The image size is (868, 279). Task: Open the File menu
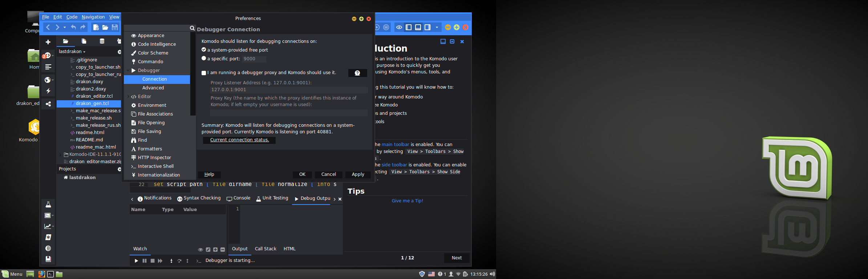[x=45, y=17]
